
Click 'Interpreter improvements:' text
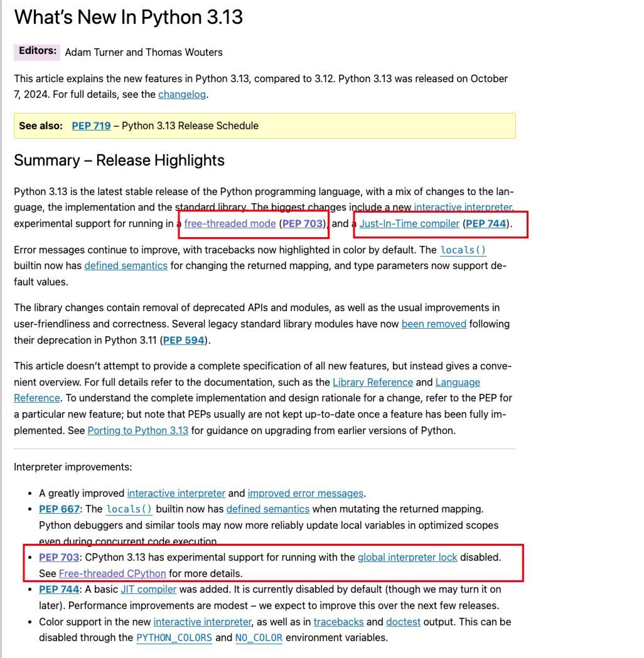(73, 467)
